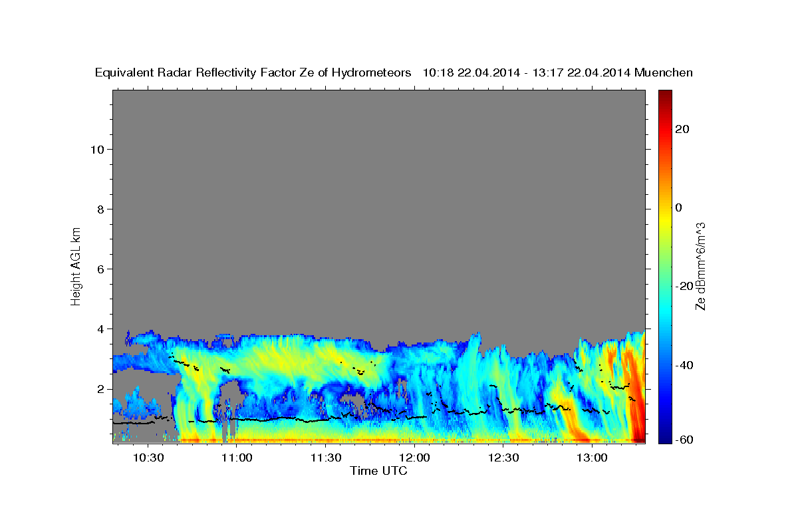The image size is (798, 532).
Task: Click the plot title "Equivalent Radar Reflectivity Factor Ze of Hydrometeors"
Action: click(253, 72)
